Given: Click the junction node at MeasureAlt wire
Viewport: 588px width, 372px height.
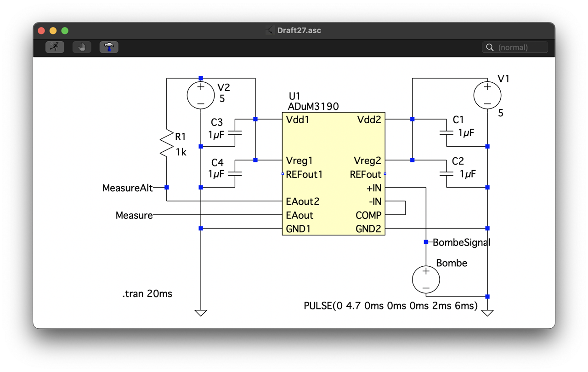Looking at the screenshot, I should (x=167, y=188).
